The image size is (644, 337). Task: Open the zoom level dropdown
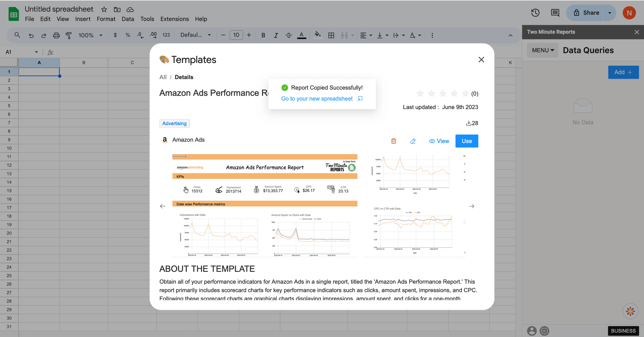91,35
